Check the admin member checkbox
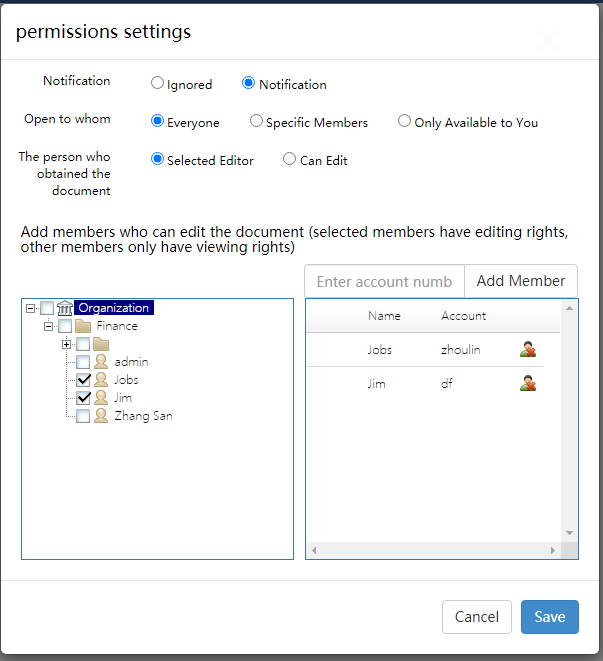Screen dimensions: 603x661 tap(84, 362)
